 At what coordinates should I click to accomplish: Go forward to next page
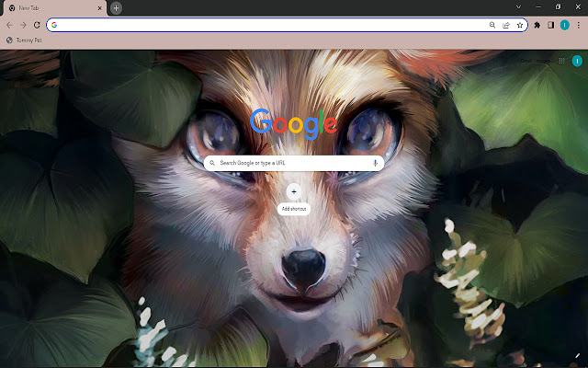pos(23,25)
